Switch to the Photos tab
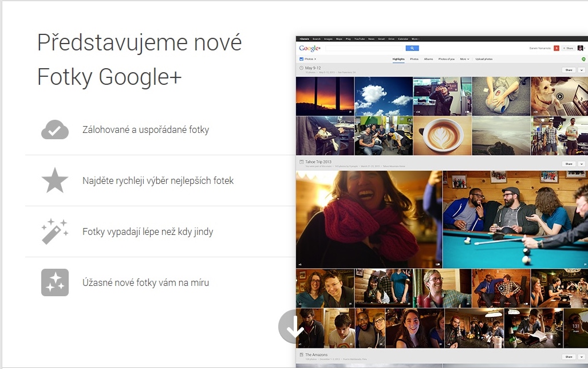The image size is (588, 369). tap(415, 59)
